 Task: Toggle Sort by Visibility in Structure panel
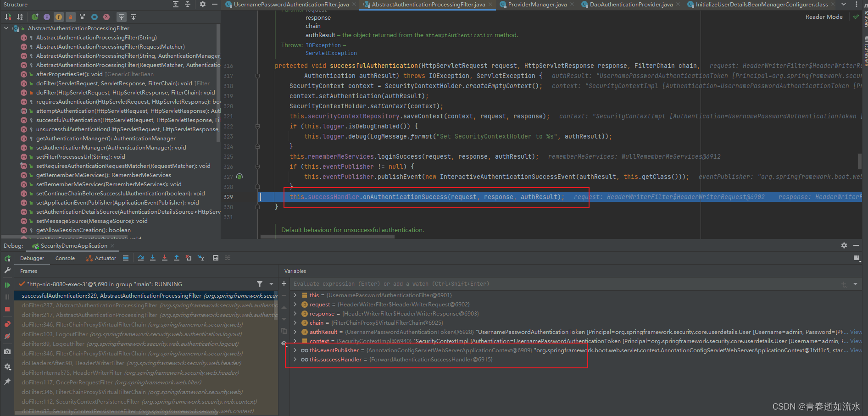click(8, 17)
